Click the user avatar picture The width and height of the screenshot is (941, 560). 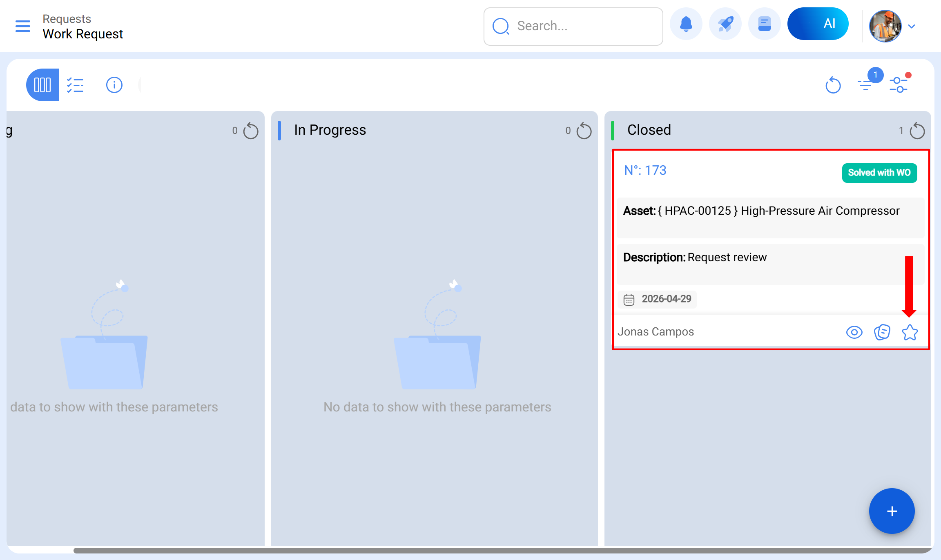tap(885, 26)
